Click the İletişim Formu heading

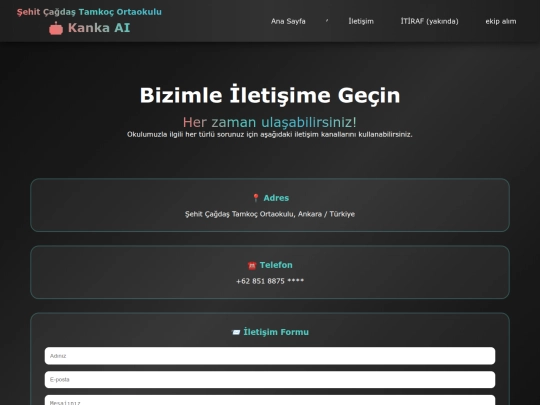click(x=276, y=332)
